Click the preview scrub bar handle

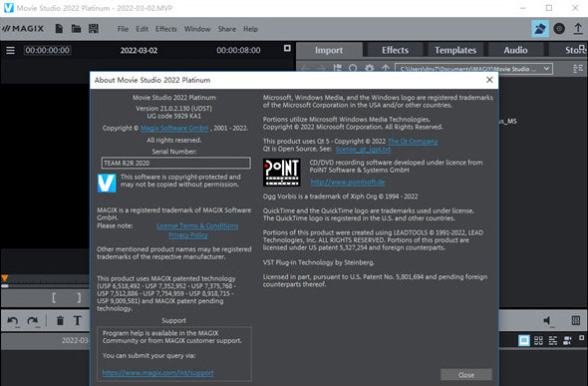pos(5,286)
